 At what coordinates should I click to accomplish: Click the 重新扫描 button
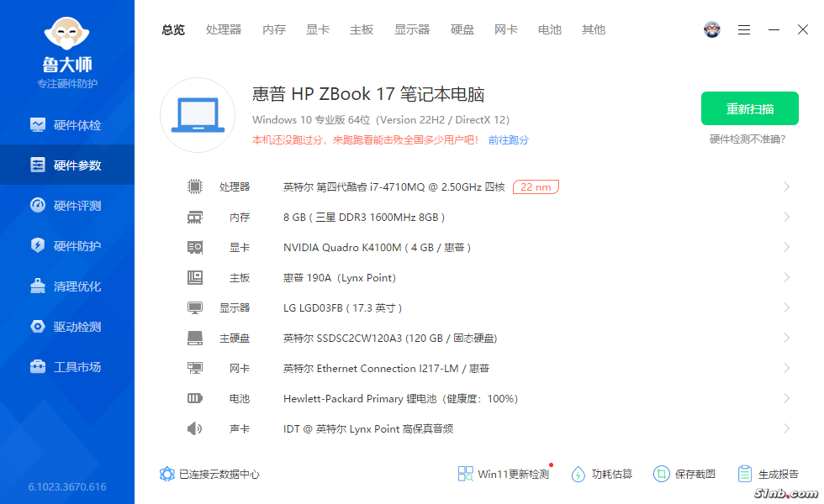tap(750, 108)
